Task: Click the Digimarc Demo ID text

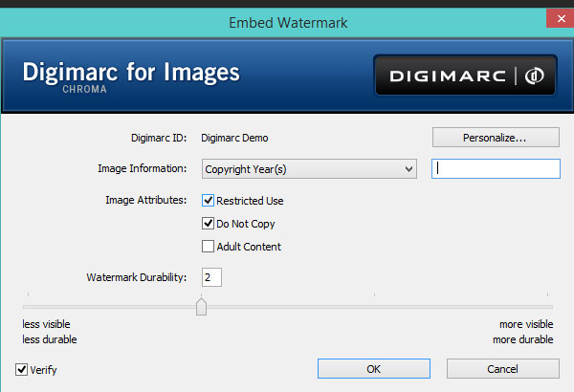Action: [235, 138]
